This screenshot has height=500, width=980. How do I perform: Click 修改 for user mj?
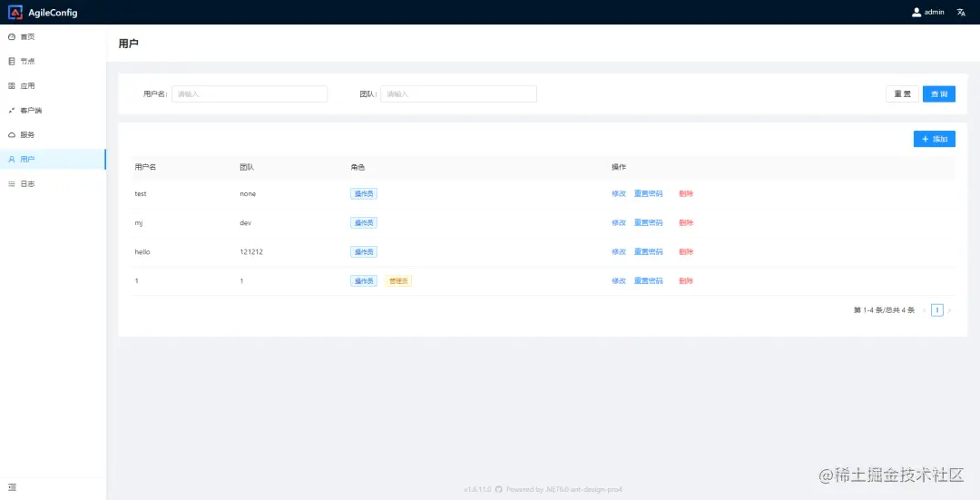click(619, 222)
